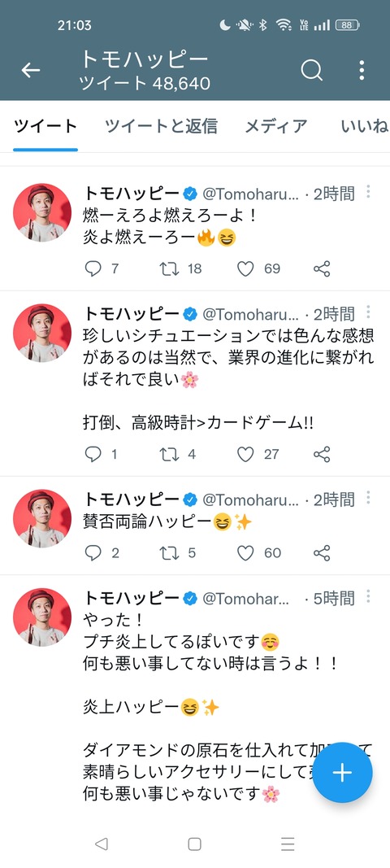Open profile overflow menu in header
The height and width of the screenshot is (868, 390).
tap(362, 70)
